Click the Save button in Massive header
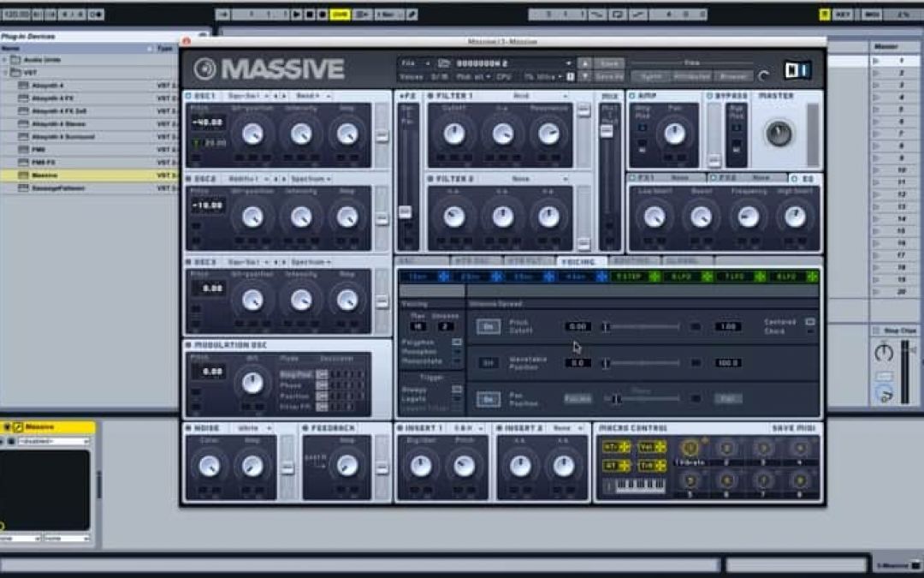Image resolution: width=924 pixels, height=578 pixels. [609, 63]
